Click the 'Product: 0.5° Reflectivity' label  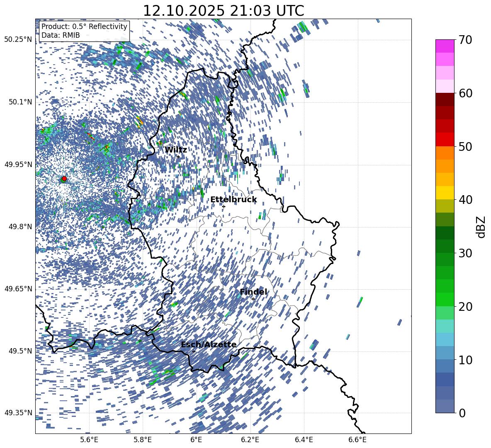tap(84, 27)
